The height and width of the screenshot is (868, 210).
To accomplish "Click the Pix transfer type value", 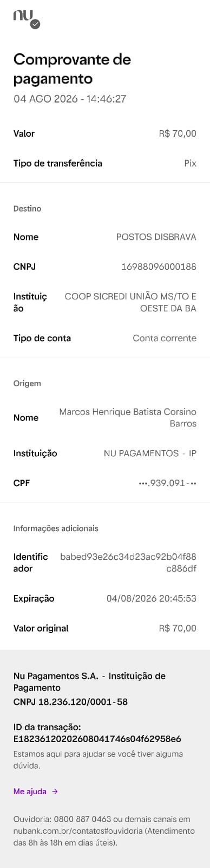I will (x=190, y=163).
